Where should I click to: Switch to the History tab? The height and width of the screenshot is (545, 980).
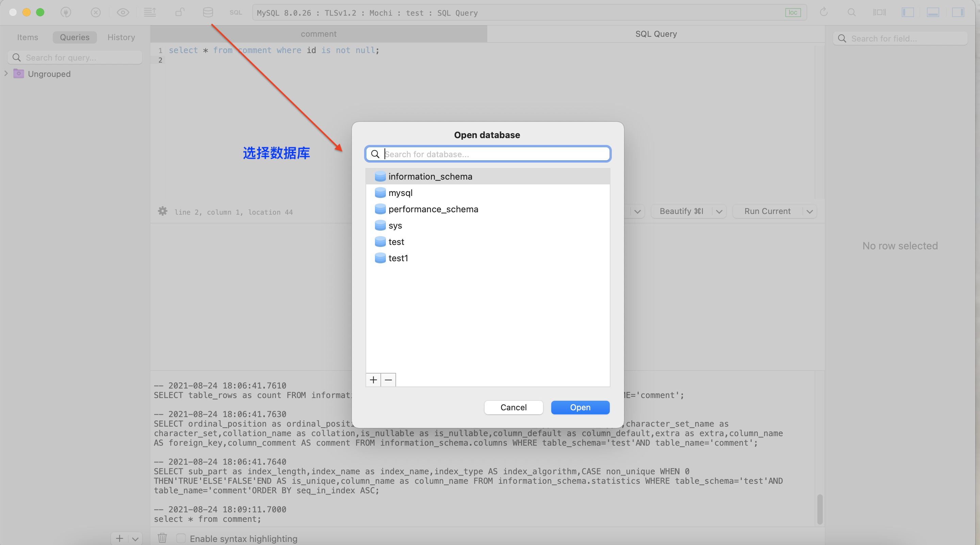121,37
